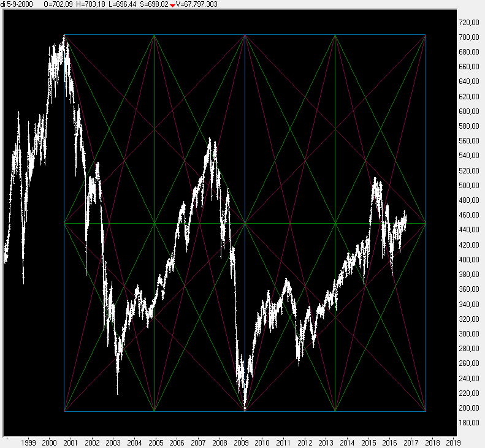This screenshot has height=448, width=485.
Task: Click the 200,00 price level on scale
Action: tap(469, 408)
